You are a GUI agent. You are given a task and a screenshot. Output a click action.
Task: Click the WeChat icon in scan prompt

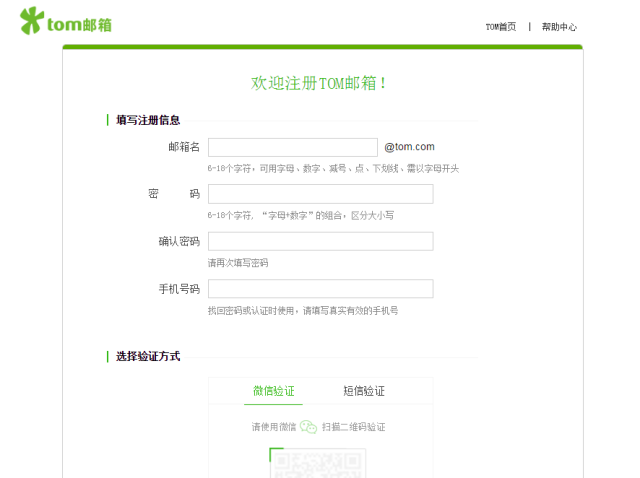[x=308, y=427]
